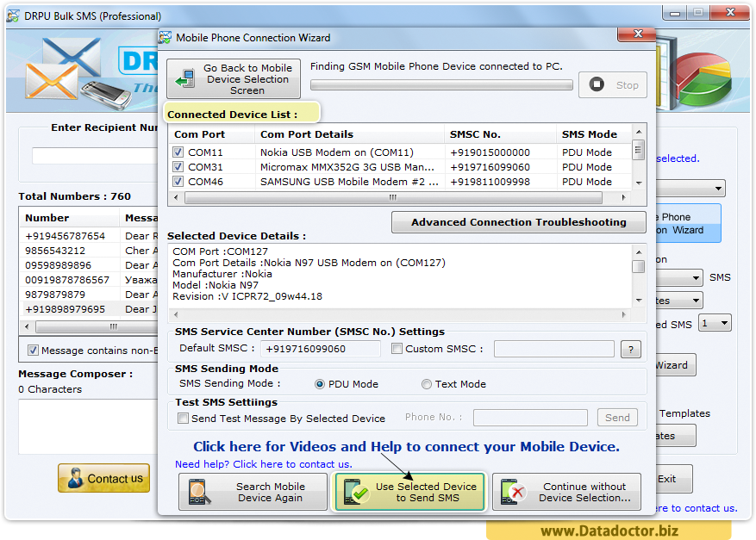The image size is (756, 540).
Task: Click Need help contact us link in wizard
Action: click(263, 464)
